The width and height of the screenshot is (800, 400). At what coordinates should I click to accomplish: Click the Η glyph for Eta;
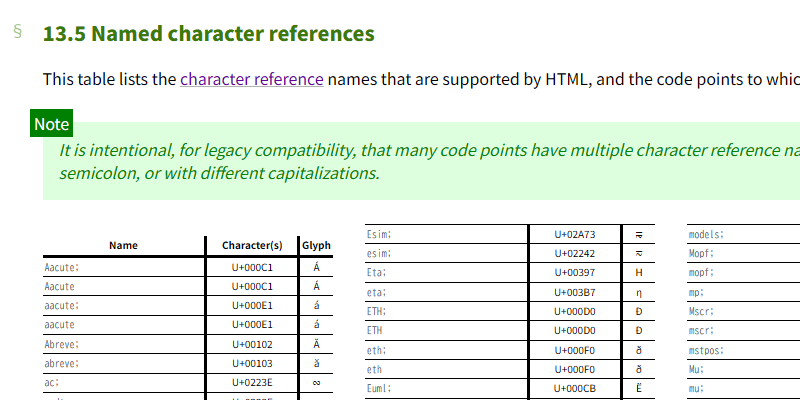pyautogui.click(x=639, y=273)
